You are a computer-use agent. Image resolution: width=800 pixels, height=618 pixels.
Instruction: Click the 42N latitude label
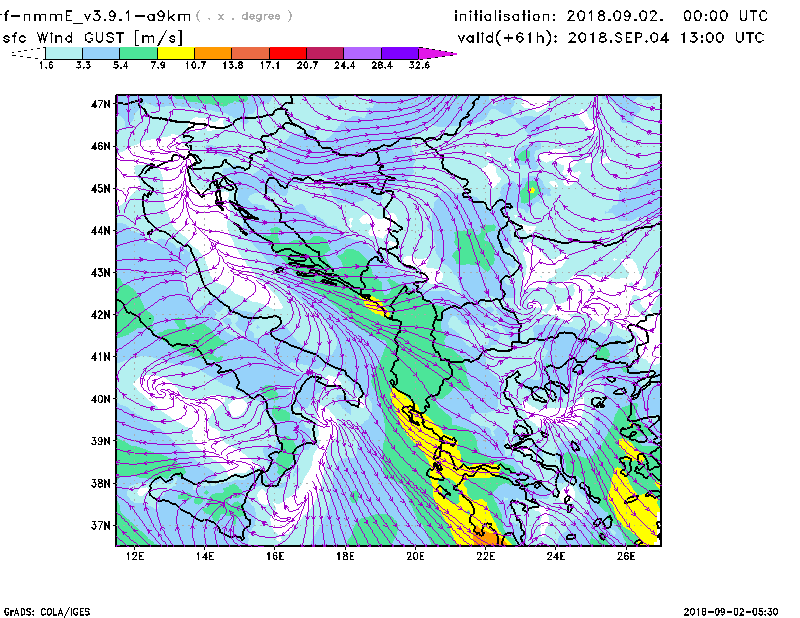pos(101,315)
